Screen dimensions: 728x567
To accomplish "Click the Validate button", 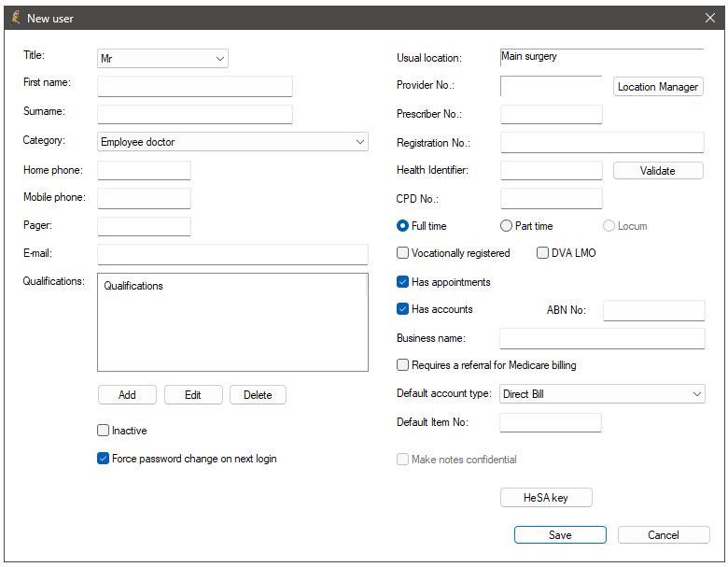I will click(x=658, y=171).
